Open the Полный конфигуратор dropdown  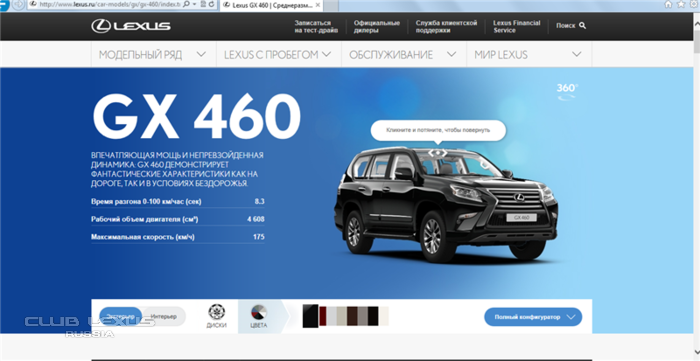[x=533, y=317]
